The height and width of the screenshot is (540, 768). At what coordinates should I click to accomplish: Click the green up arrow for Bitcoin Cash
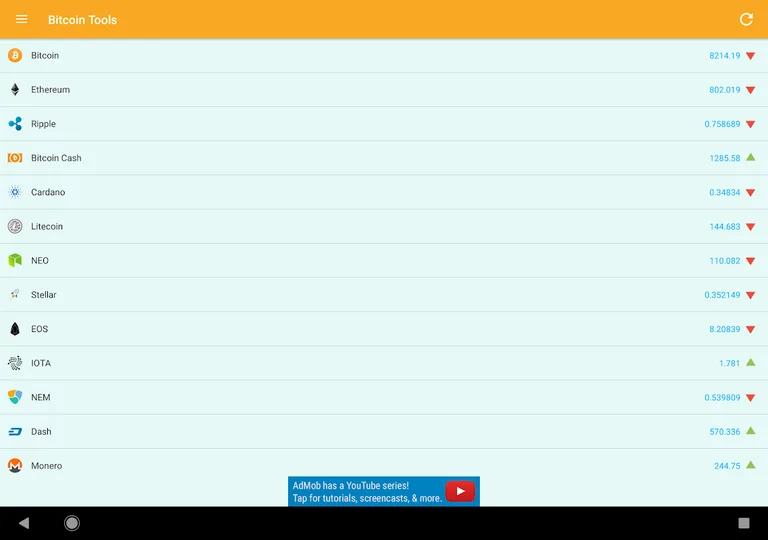coord(750,157)
